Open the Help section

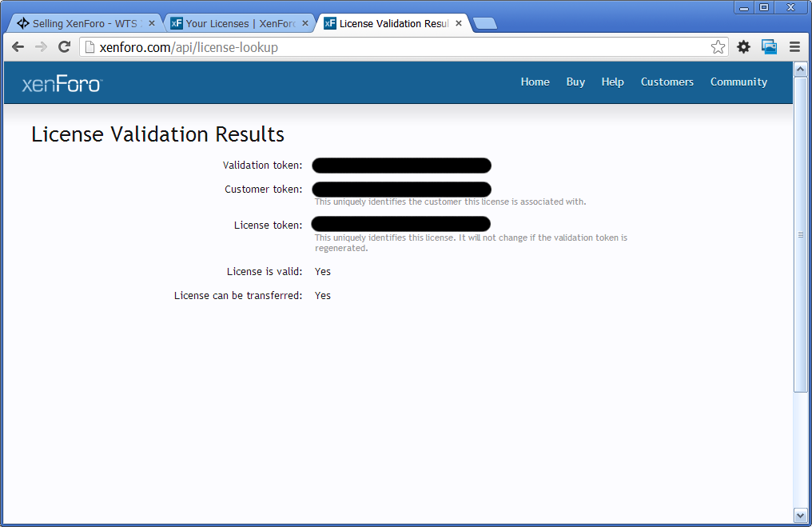click(x=613, y=82)
